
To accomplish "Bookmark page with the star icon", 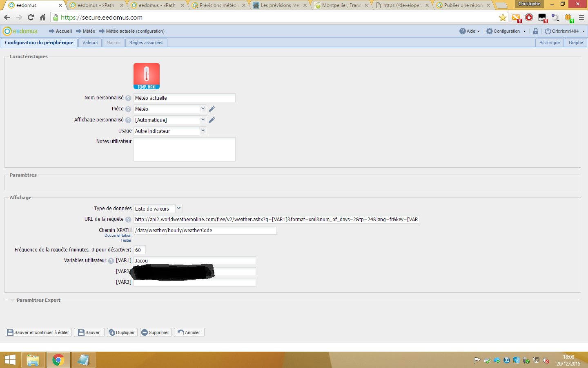I will (503, 18).
